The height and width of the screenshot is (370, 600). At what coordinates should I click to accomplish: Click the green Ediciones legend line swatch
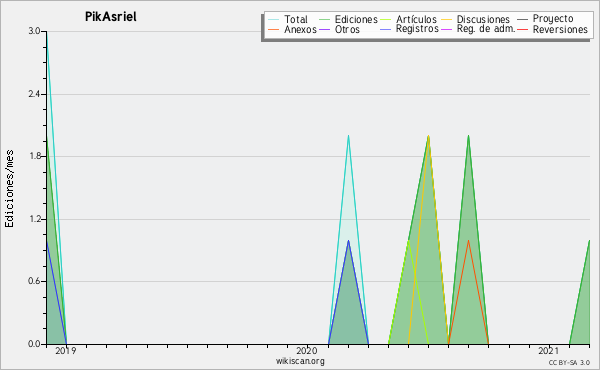324,19
